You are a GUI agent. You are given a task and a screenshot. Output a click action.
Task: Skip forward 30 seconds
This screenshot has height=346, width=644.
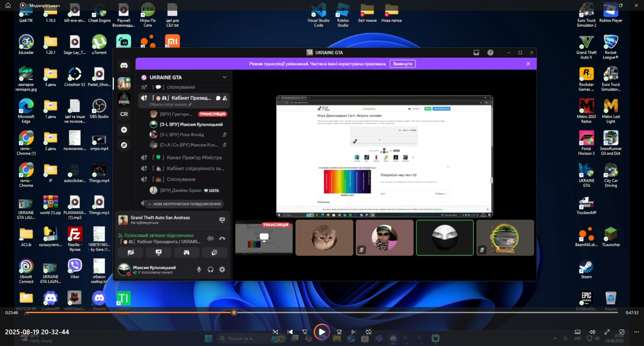[339, 332]
